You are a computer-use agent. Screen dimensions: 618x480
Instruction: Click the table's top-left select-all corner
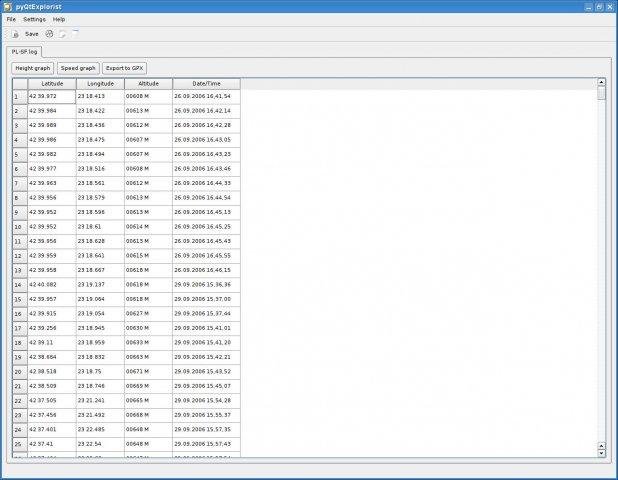[20, 84]
